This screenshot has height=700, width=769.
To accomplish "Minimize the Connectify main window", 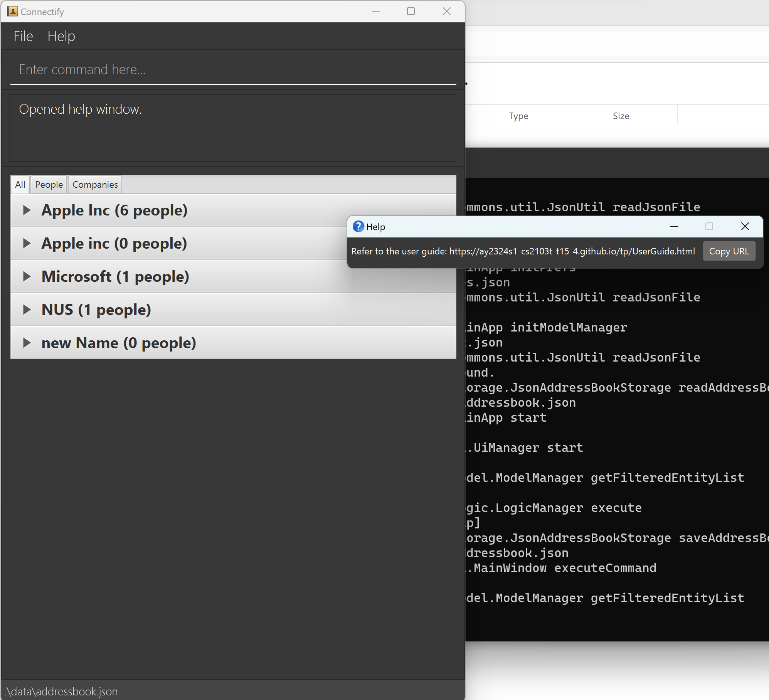I will 376,12.
